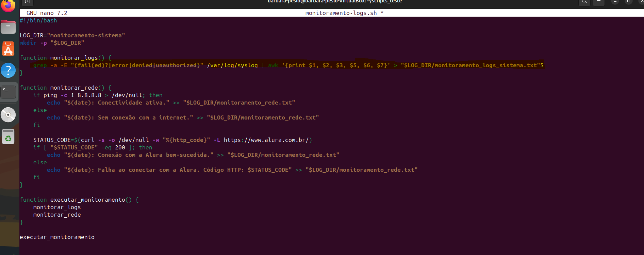Click the final executar_monitoramento call line

point(57,237)
